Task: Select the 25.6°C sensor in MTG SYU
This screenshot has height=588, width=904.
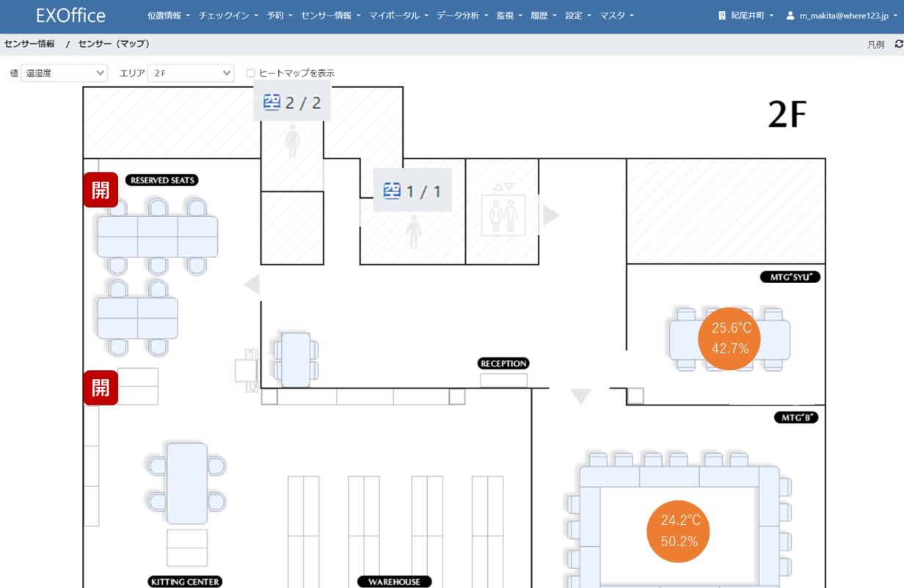Action: pyautogui.click(x=729, y=338)
